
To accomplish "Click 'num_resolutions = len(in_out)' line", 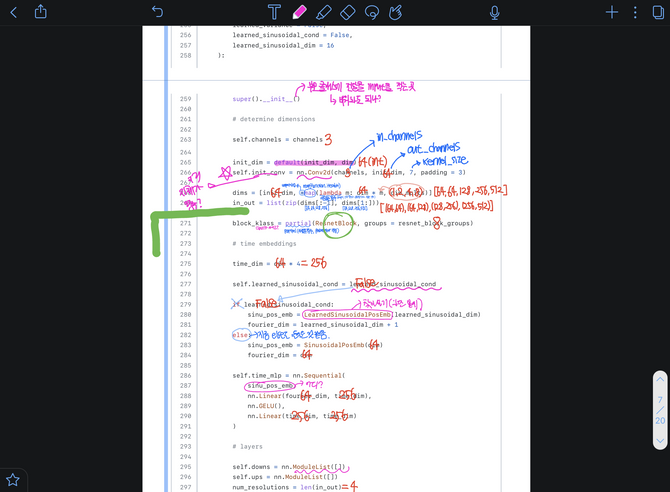I will tap(287, 487).
